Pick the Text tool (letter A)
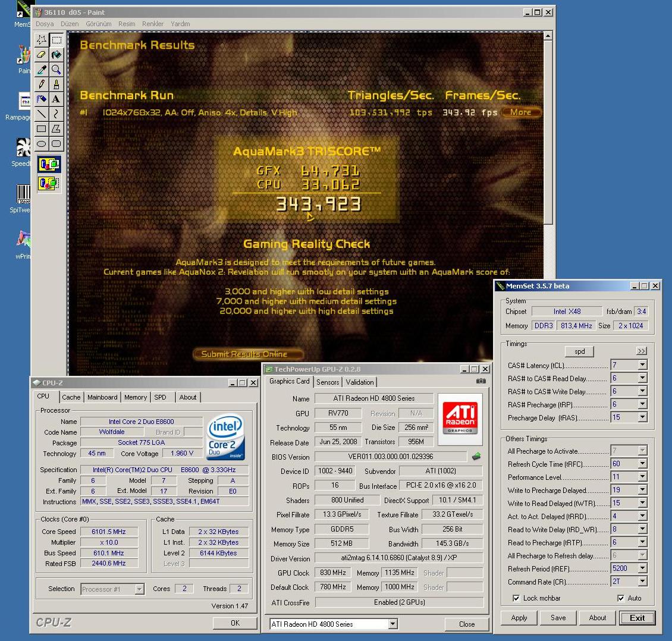The width and height of the screenshot is (672, 641). click(x=56, y=99)
